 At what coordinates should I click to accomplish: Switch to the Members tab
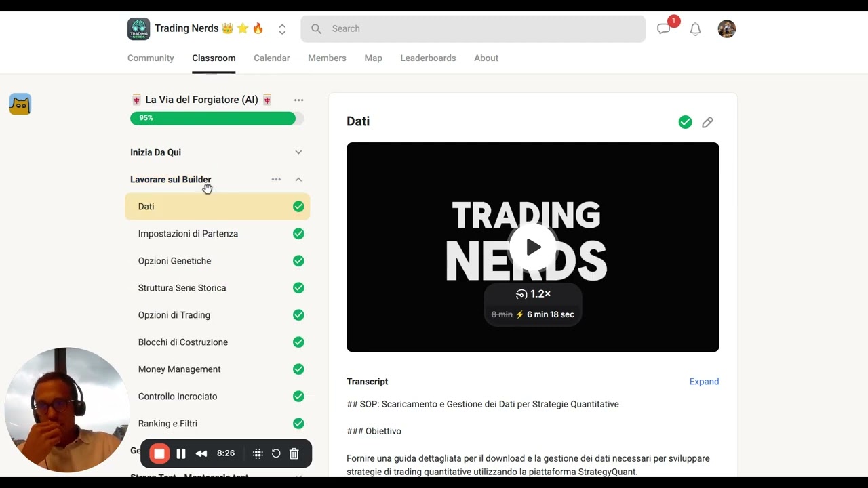click(x=327, y=58)
